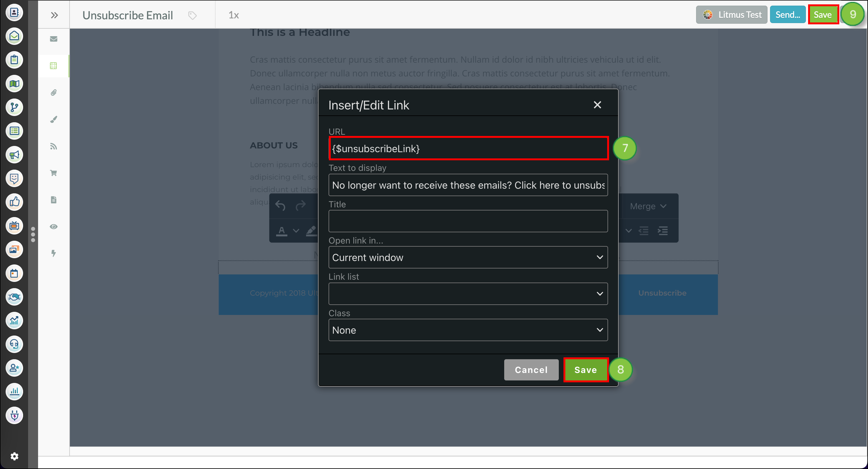Viewport: 868px width, 469px height.
Task: Select the green grid layout panel icon
Action: [x=54, y=66]
